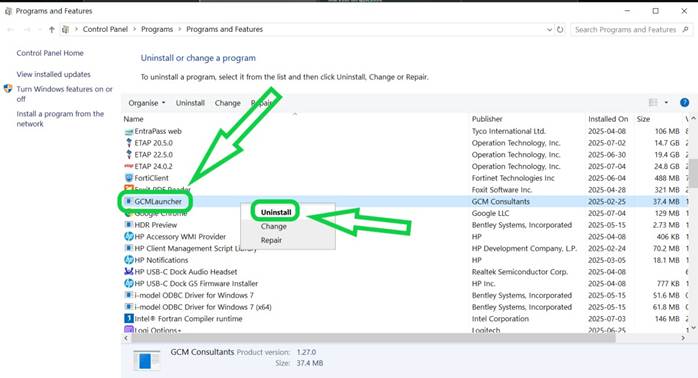This screenshot has height=378, width=698.
Task: Click Realtek Semiconductor Corp. publisher cell
Action: click(519, 272)
